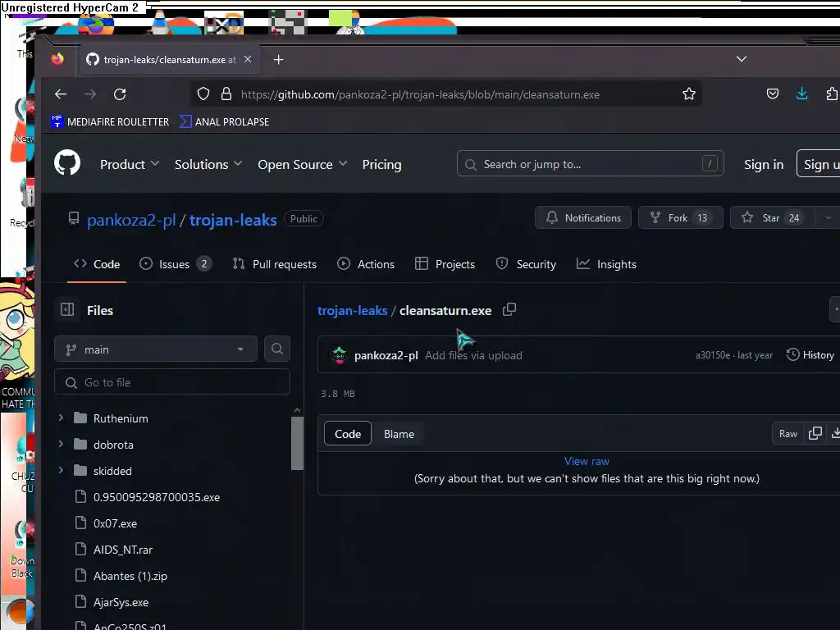This screenshot has height=630, width=840.
Task: Click the Raw button
Action: (788, 433)
